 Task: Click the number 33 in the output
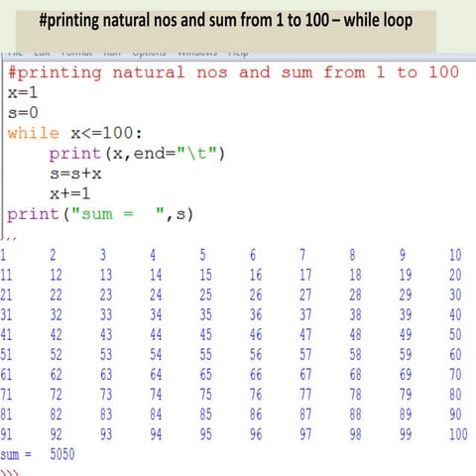coord(106,314)
